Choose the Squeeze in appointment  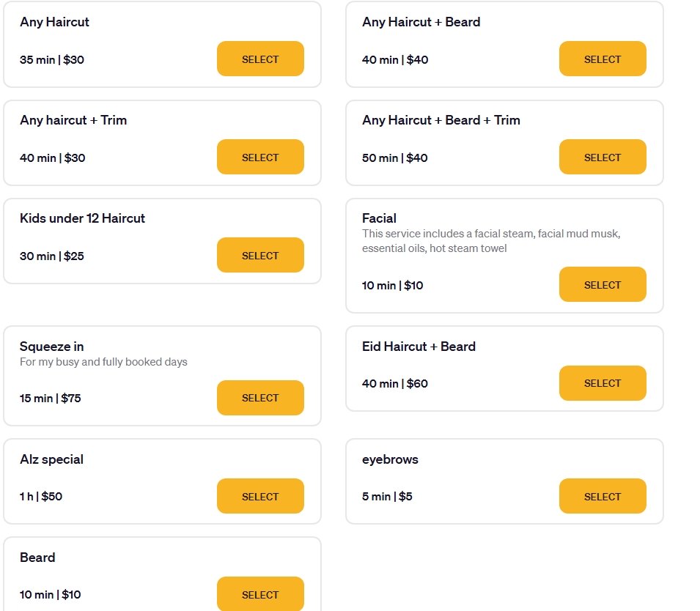pyautogui.click(x=260, y=398)
